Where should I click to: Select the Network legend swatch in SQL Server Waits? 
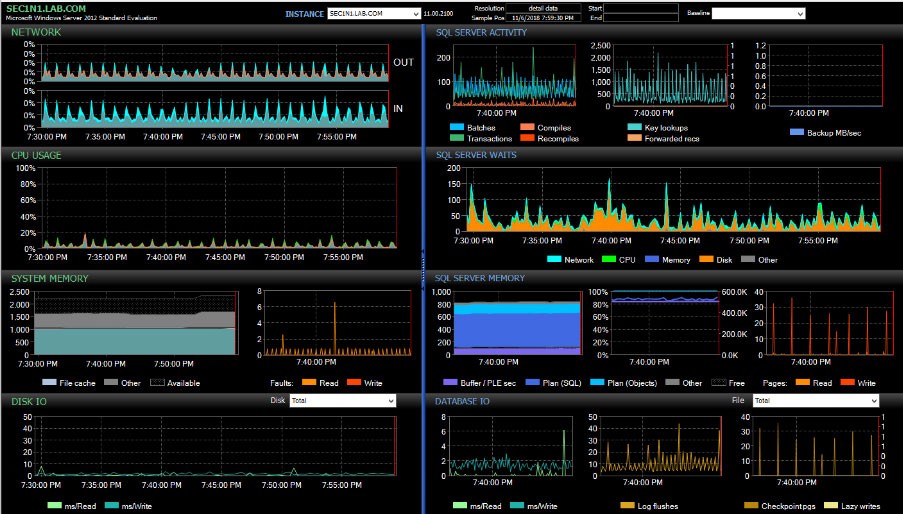click(x=554, y=260)
